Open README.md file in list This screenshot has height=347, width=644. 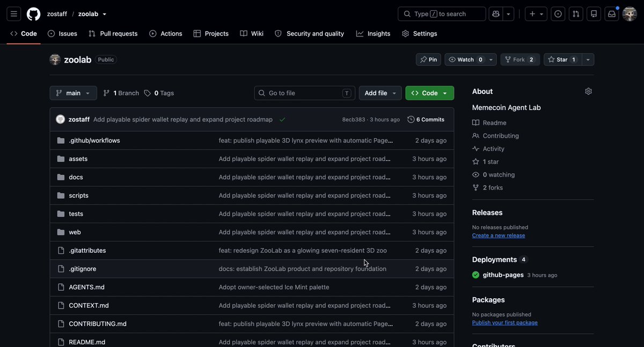[x=87, y=342]
